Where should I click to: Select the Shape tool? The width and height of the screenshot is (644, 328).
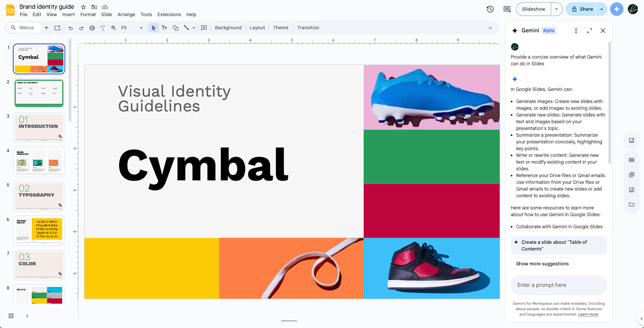click(x=175, y=28)
